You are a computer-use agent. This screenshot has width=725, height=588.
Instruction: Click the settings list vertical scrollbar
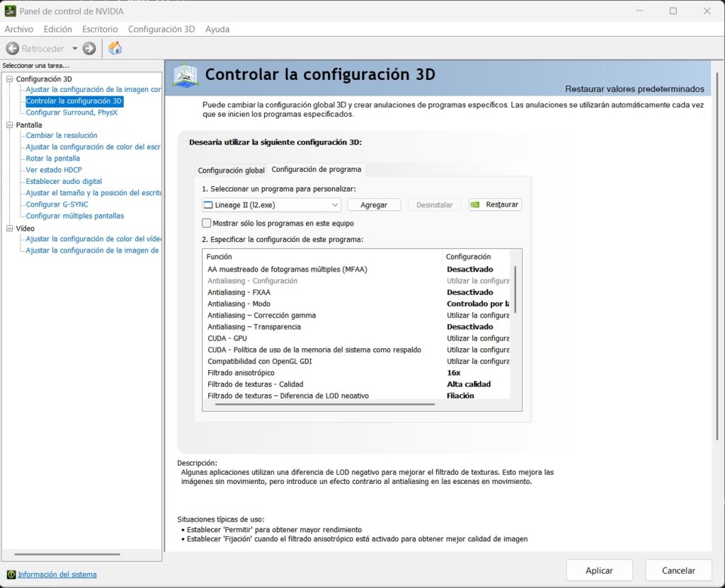(515, 289)
